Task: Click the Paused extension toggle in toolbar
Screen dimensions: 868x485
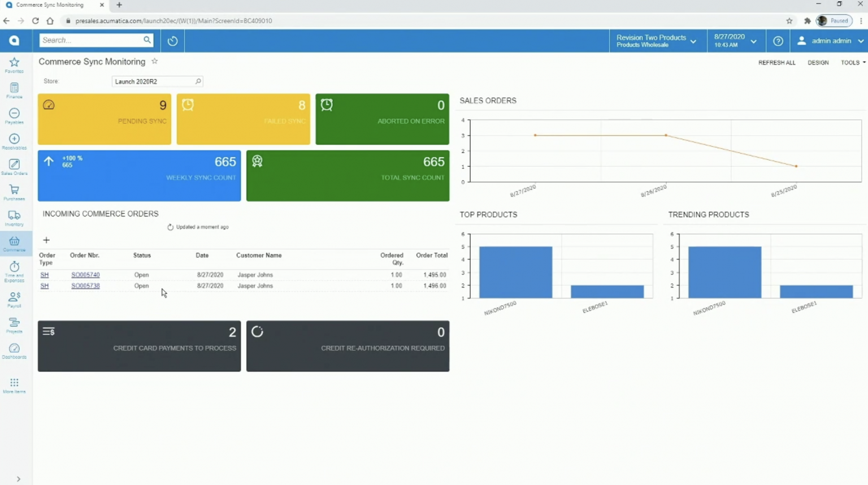Action: [833, 20]
